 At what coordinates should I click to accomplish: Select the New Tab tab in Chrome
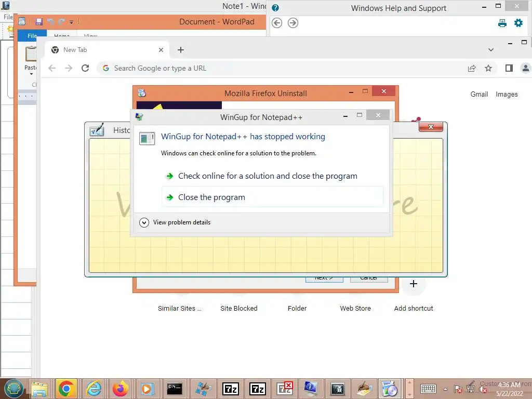coord(107,50)
